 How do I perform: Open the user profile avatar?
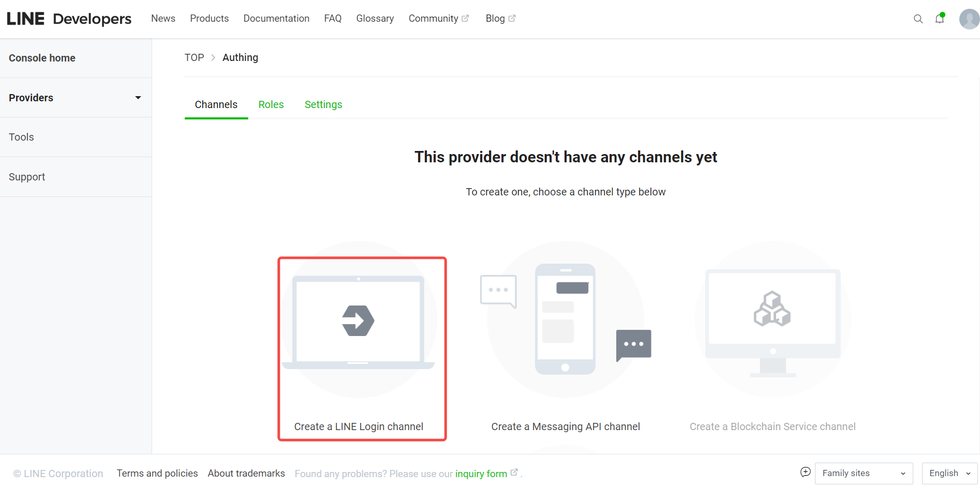(969, 19)
